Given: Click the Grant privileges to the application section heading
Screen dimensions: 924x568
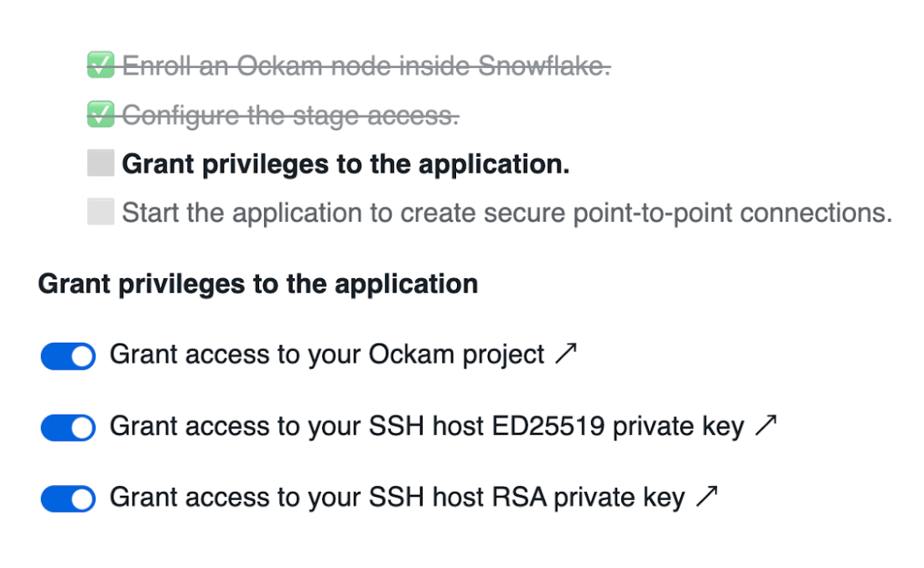Looking at the screenshot, I should pyautogui.click(x=258, y=284).
